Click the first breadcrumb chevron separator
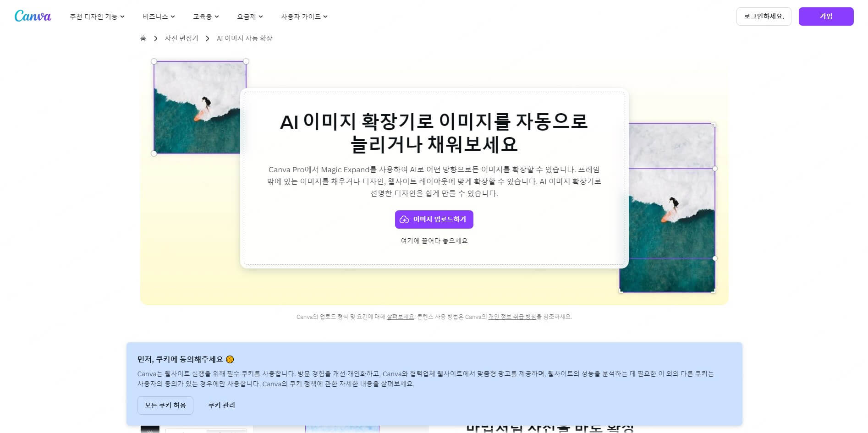The height and width of the screenshot is (433, 868). pos(156,38)
